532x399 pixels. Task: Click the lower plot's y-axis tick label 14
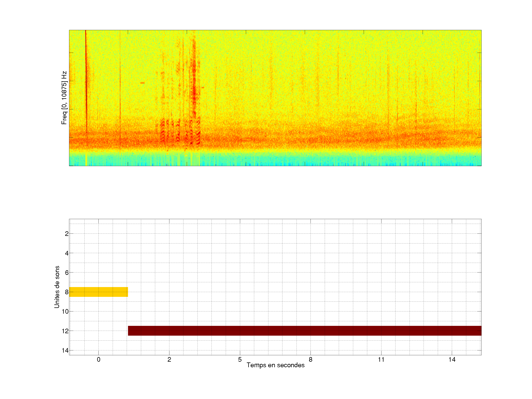tap(65, 350)
